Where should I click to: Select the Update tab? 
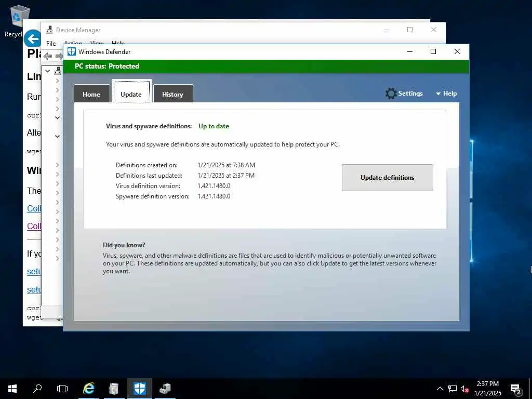click(x=131, y=92)
